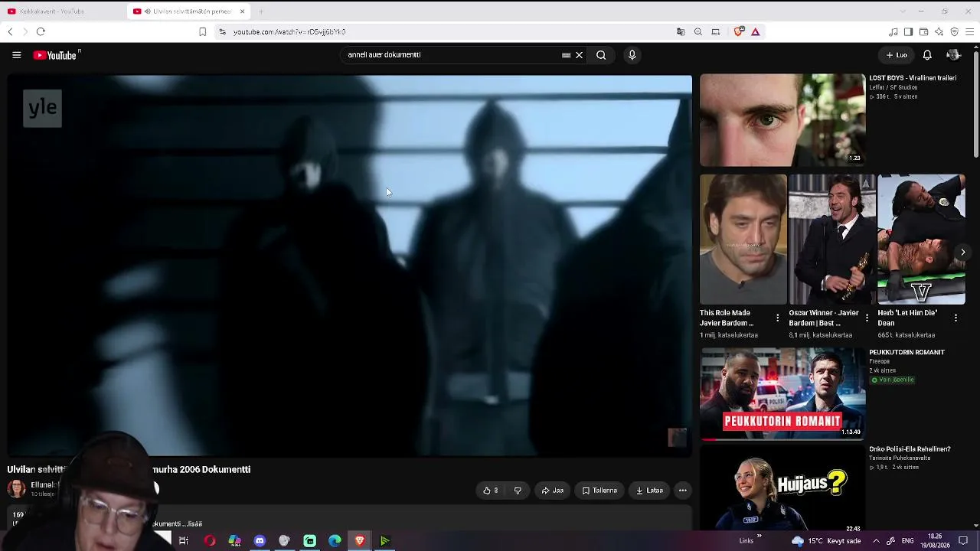The image size is (980, 551).
Task: Open the account avatar menu
Action: [x=953, y=55]
